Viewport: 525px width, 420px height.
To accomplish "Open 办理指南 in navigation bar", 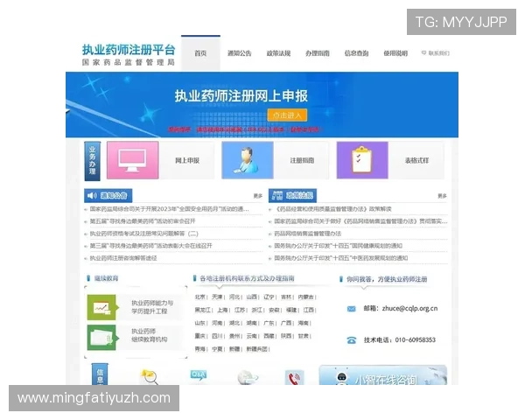I will 318,53.
